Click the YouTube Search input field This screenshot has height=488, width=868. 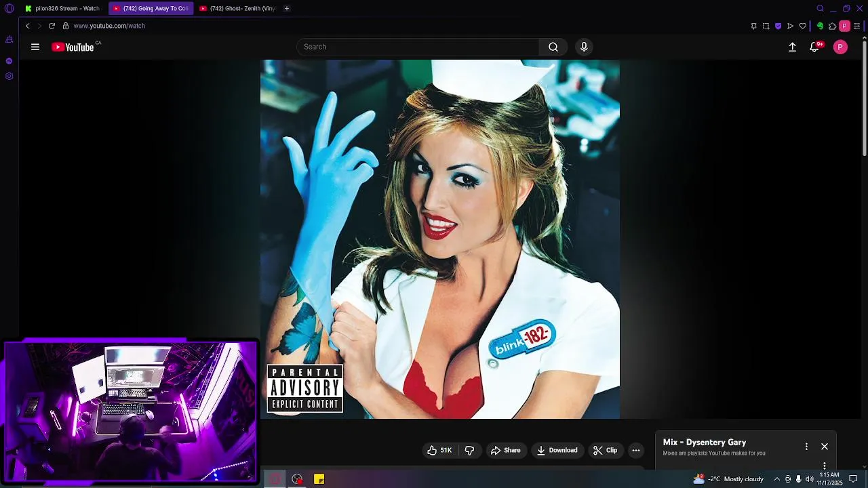(x=418, y=47)
